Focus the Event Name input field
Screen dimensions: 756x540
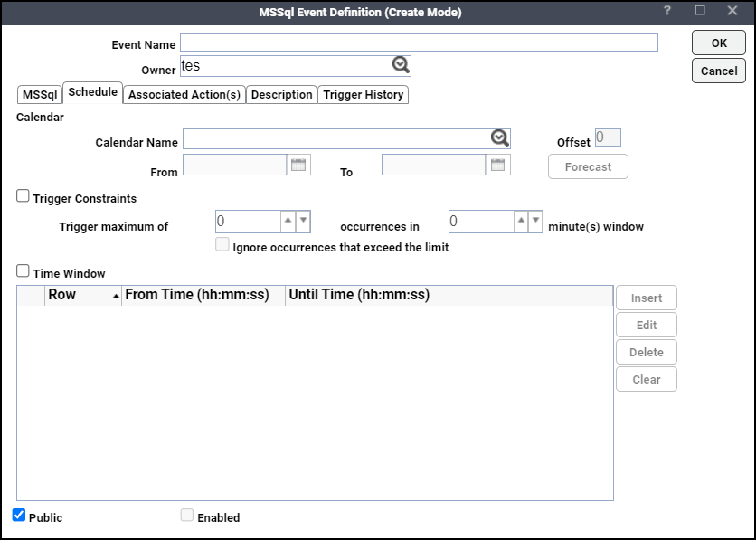(419, 43)
